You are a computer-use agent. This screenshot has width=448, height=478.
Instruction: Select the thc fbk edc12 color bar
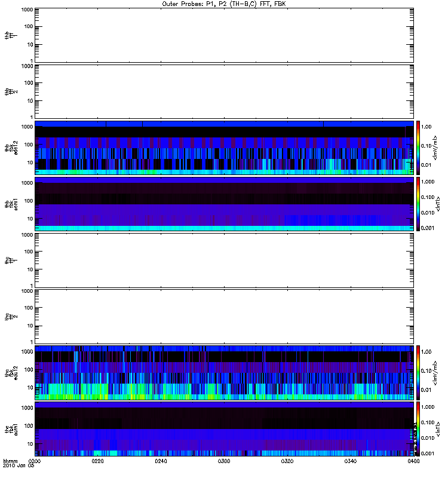click(418, 373)
